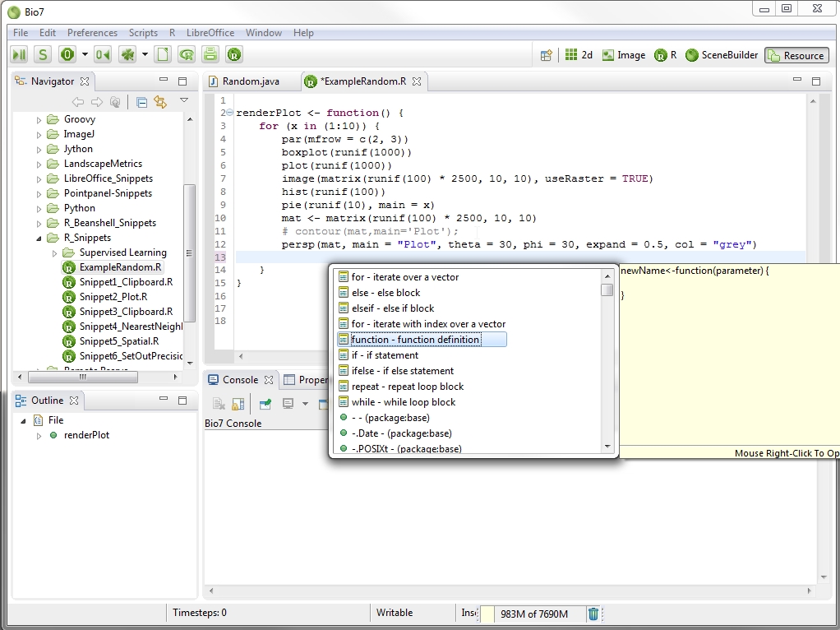
Task: Click the Display Selected Console icon
Action: pyautogui.click(x=288, y=404)
